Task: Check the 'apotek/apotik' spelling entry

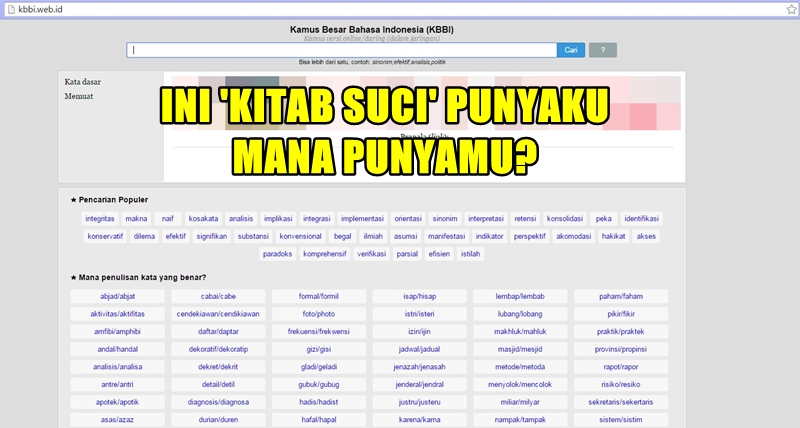Action: point(118,401)
